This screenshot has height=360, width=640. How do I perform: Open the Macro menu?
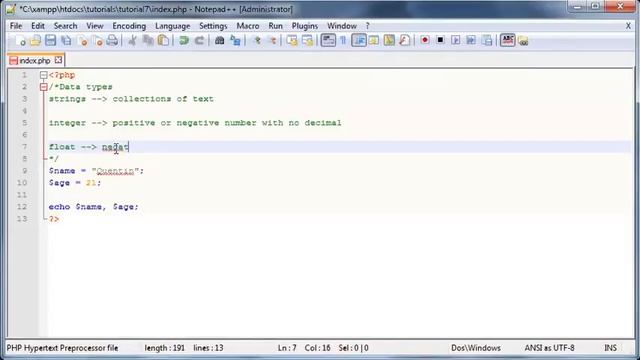tap(248, 26)
